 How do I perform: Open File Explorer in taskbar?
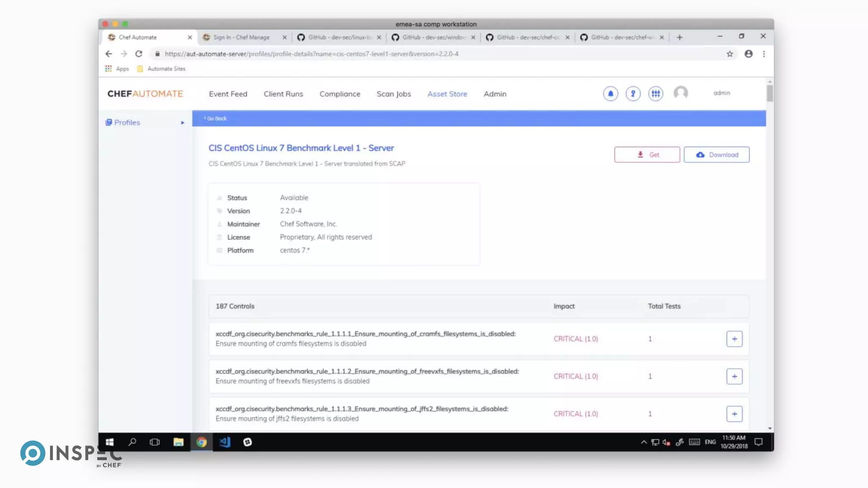click(178, 442)
